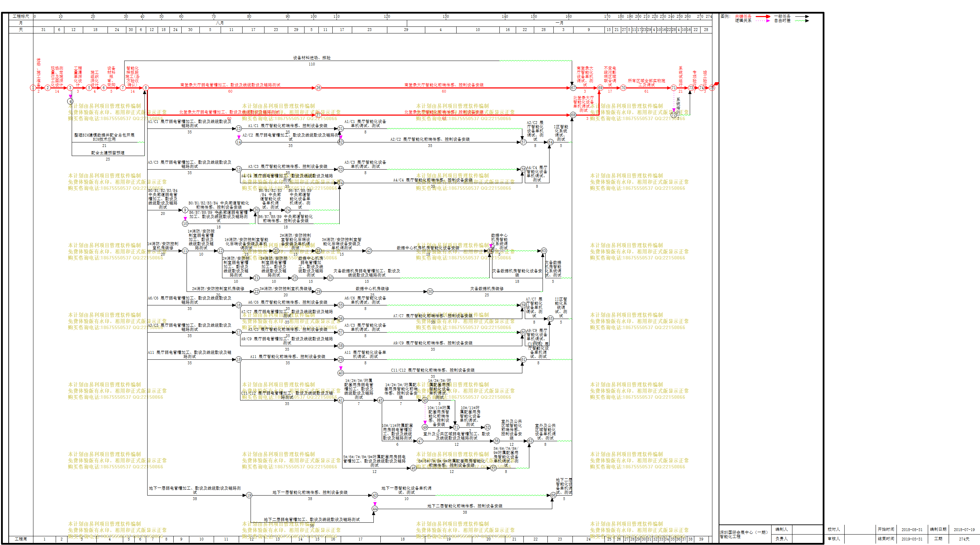Select node 68 below node 67
Image resolution: width=980 pixels, height=545 pixels.
click(573, 115)
